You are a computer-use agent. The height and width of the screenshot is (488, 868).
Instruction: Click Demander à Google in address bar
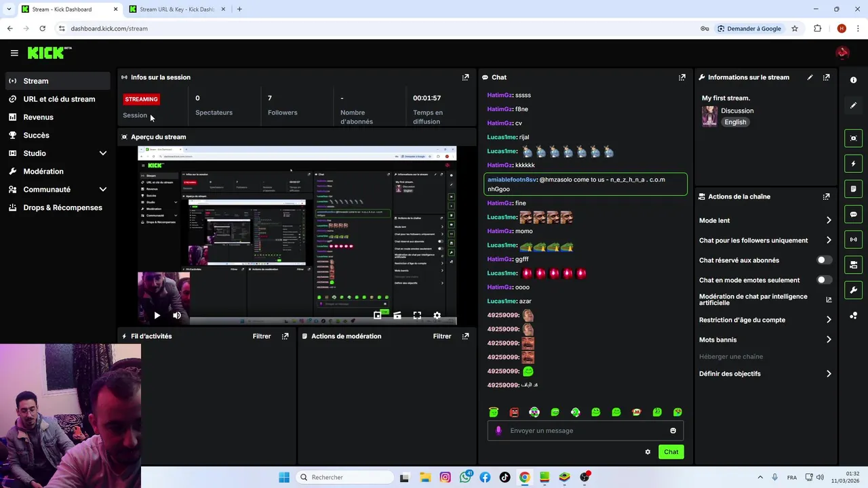[x=749, y=28]
